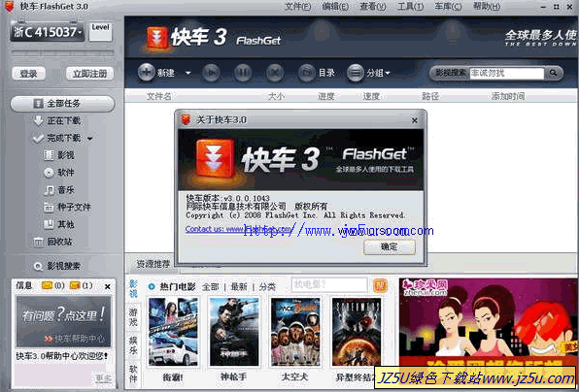
Task: Open the 查看(V) menu
Action: (373, 7)
